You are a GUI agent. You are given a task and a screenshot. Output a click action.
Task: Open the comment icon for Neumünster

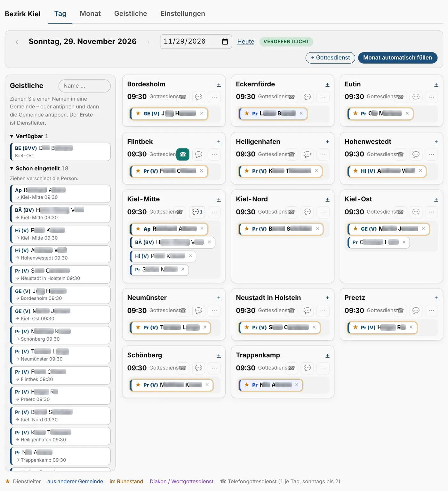pos(199,310)
